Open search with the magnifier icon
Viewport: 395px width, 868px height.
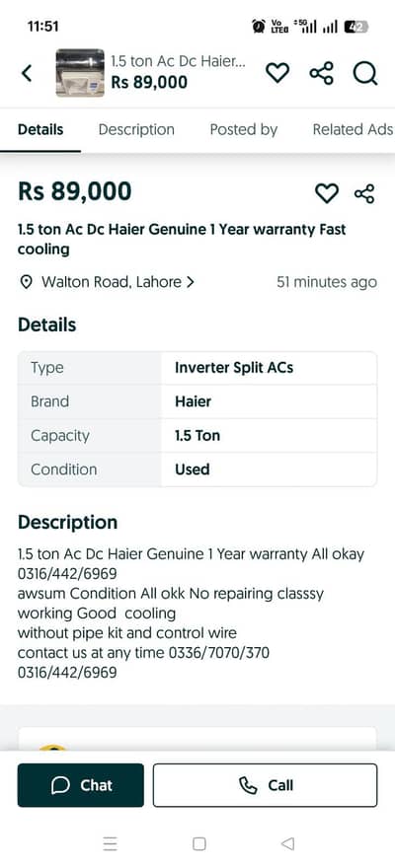pyautogui.click(x=365, y=73)
